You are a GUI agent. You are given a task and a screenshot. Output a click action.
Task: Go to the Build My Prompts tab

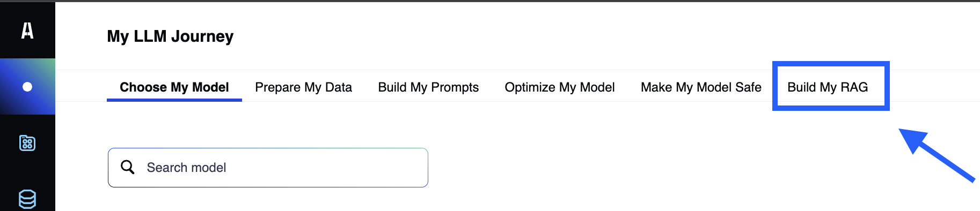(x=428, y=87)
